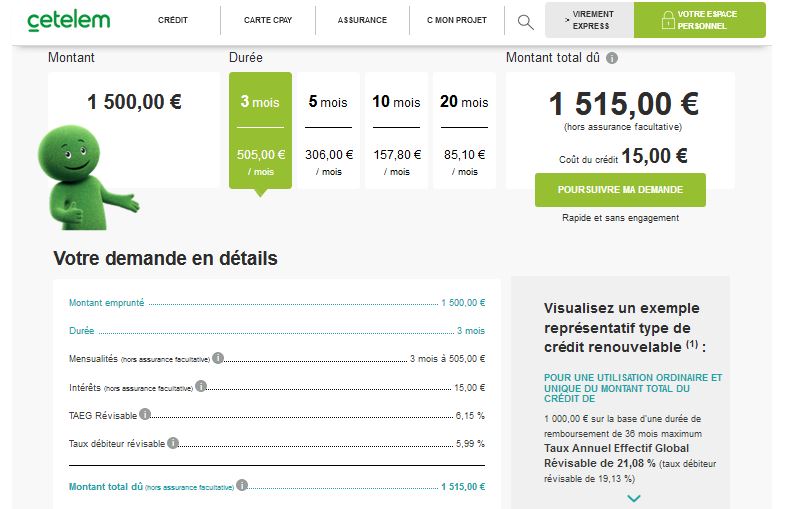This screenshot has width=786, height=509.
Task: Click the Virement Express button
Action: click(594, 20)
